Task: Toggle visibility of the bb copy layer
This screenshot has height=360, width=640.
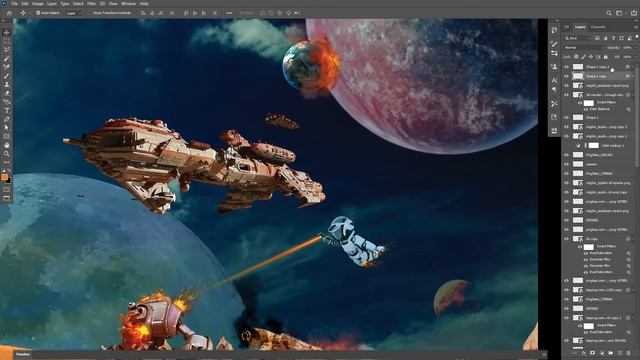Action: pyautogui.click(x=566, y=239)
